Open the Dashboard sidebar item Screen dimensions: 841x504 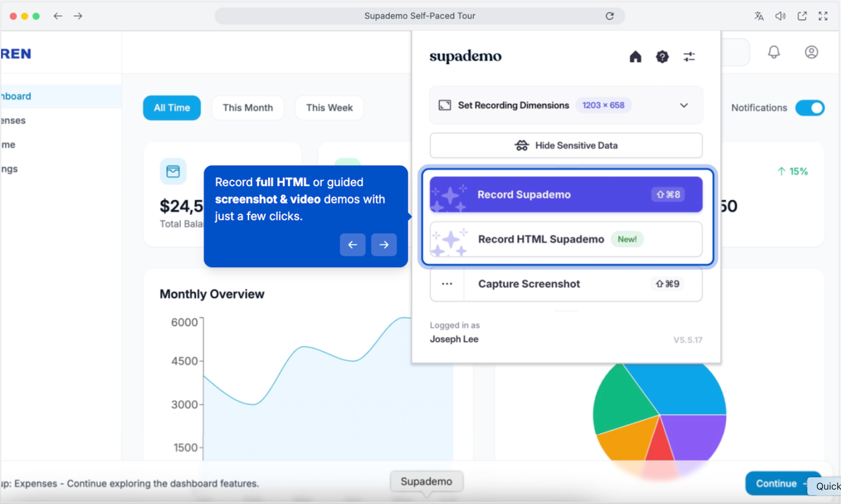(x=61, y=96)
